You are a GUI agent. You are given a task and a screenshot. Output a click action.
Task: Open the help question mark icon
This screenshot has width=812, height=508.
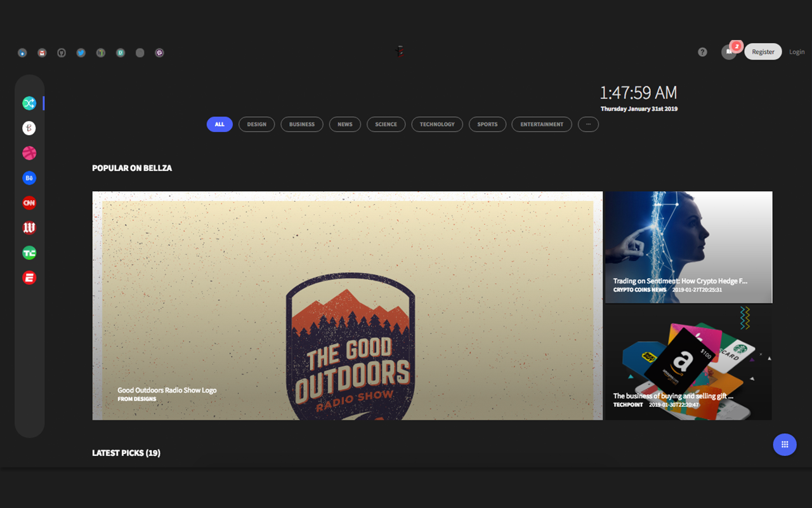coord(702,52)
